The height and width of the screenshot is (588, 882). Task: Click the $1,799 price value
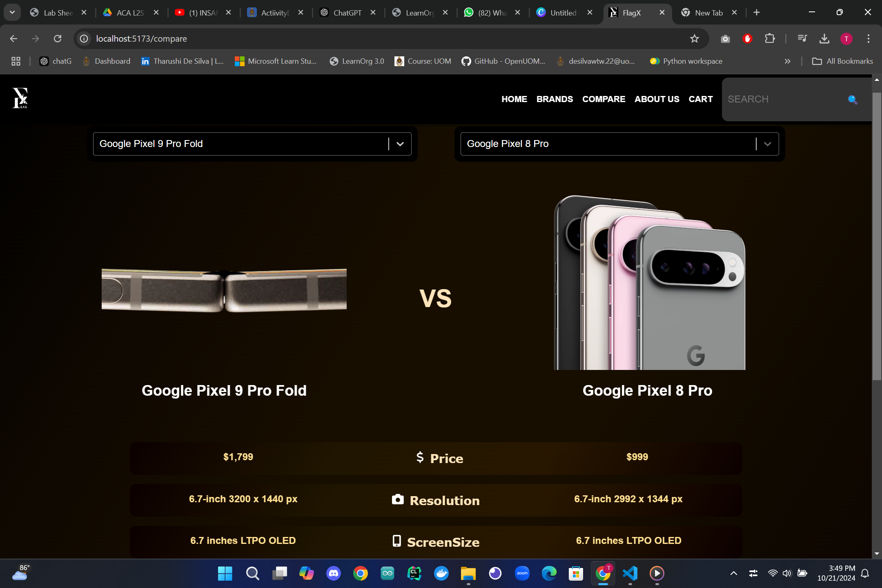pyautogui.click(x=238, y=457)
